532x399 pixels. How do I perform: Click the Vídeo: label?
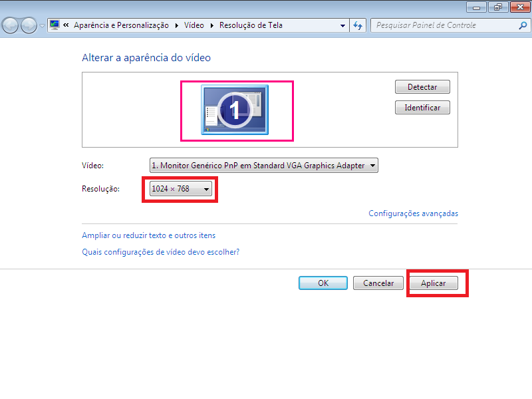[92, 166]
